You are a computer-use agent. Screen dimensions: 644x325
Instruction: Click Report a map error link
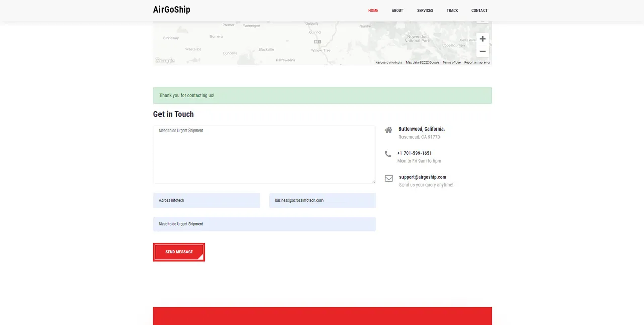477,62
